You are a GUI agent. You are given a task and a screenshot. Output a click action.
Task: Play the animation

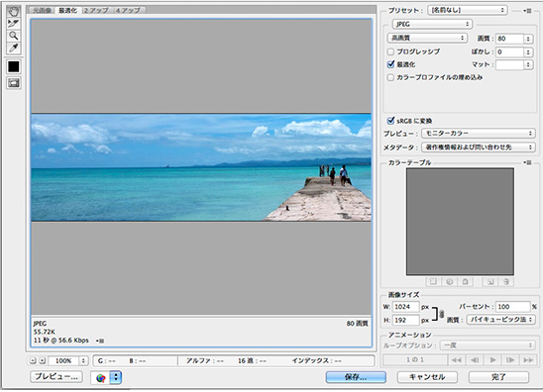click(x=492, y=360)
